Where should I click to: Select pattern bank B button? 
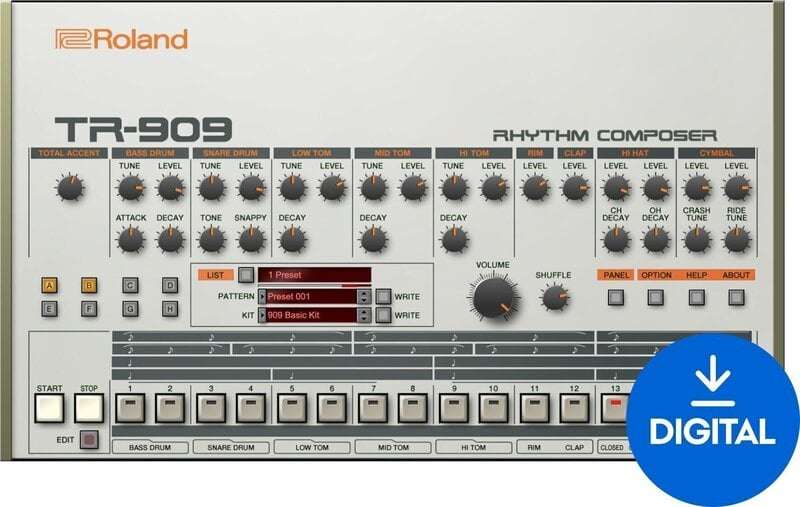[89, 286]
